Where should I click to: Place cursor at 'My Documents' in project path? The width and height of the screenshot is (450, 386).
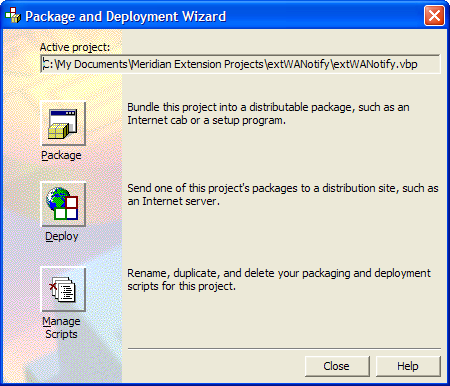93,64
